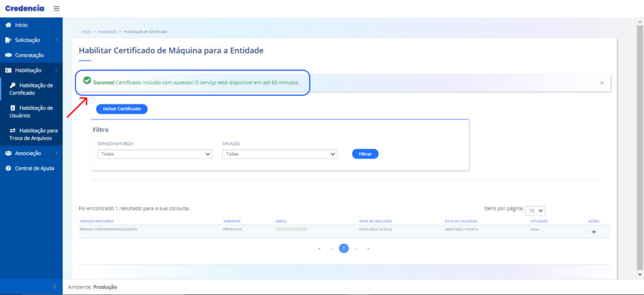This screenshot has height=295, width=644.
Task: Sort by Ambiente column header
Action: (x=231, y=221)
